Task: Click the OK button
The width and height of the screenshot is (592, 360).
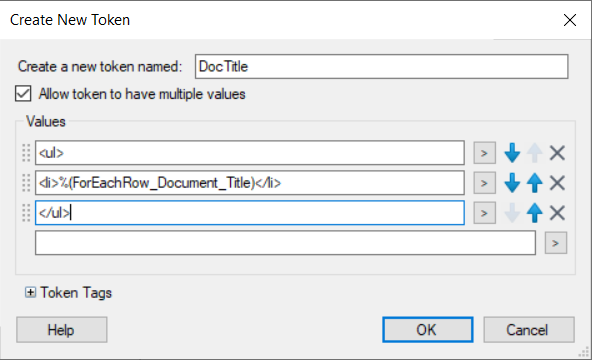Action: (427, 330)
